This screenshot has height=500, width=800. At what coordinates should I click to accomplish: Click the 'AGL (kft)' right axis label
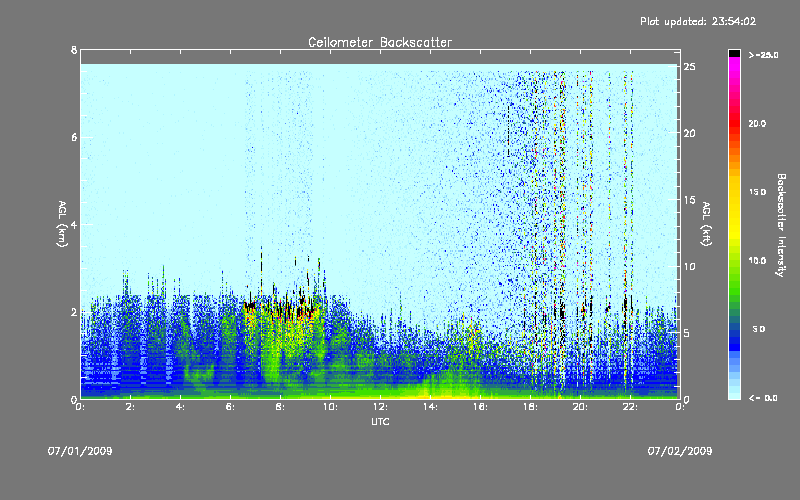coord(706,224)
